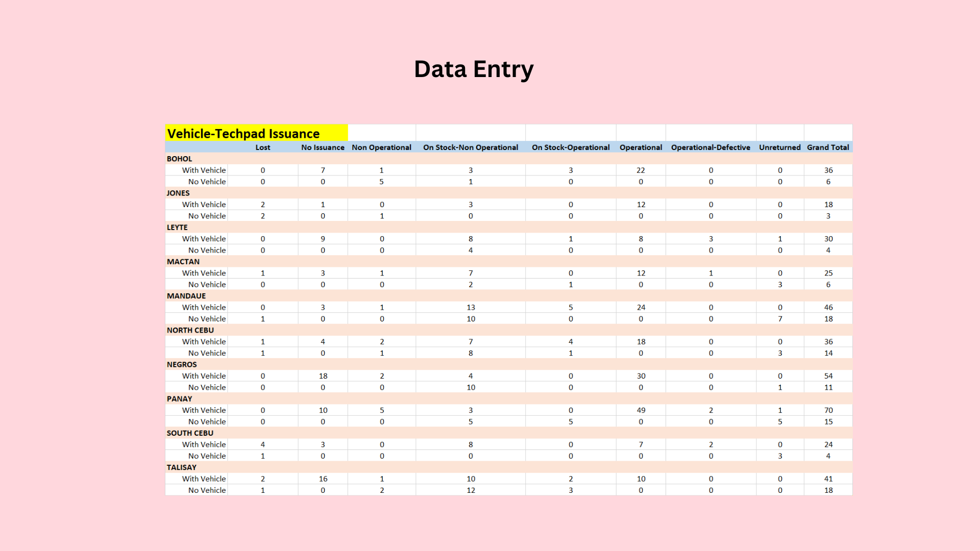Click the Unreturned column header
The width and height of the screenshot is (980, 551).
click(x=779, y=147)
